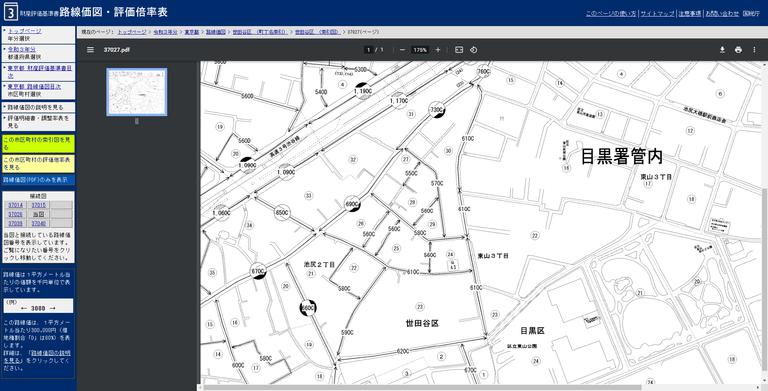This screenshot has height=391, width=768.
Task: Open adjacent map 37039
Action: pyautogui.click(x=16, y=223)
